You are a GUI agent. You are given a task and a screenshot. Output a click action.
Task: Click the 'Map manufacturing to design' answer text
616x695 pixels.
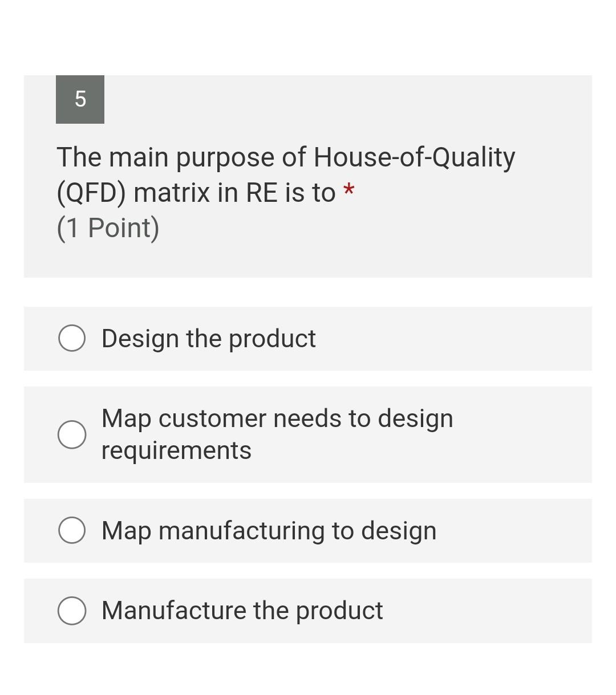[x=269, y=530]
